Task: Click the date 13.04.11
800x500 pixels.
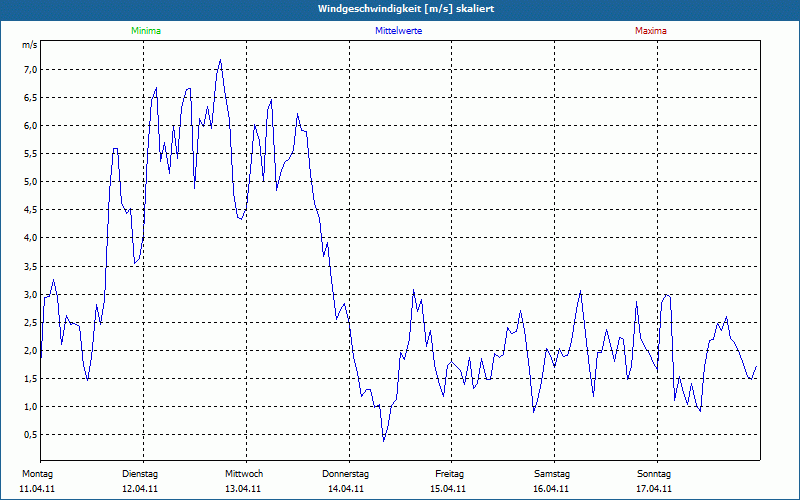Action: point(243,489)
